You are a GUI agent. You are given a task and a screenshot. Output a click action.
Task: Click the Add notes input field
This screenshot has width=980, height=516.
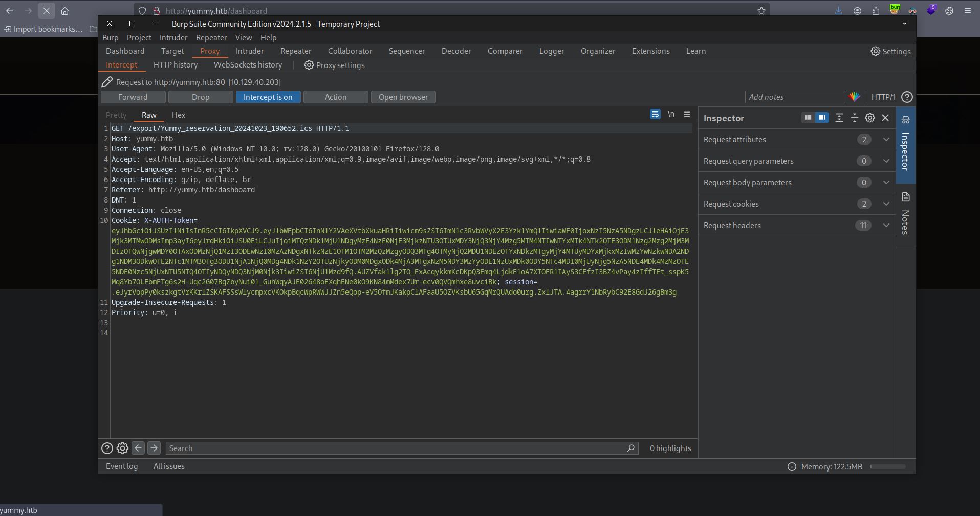click(794, 97)
